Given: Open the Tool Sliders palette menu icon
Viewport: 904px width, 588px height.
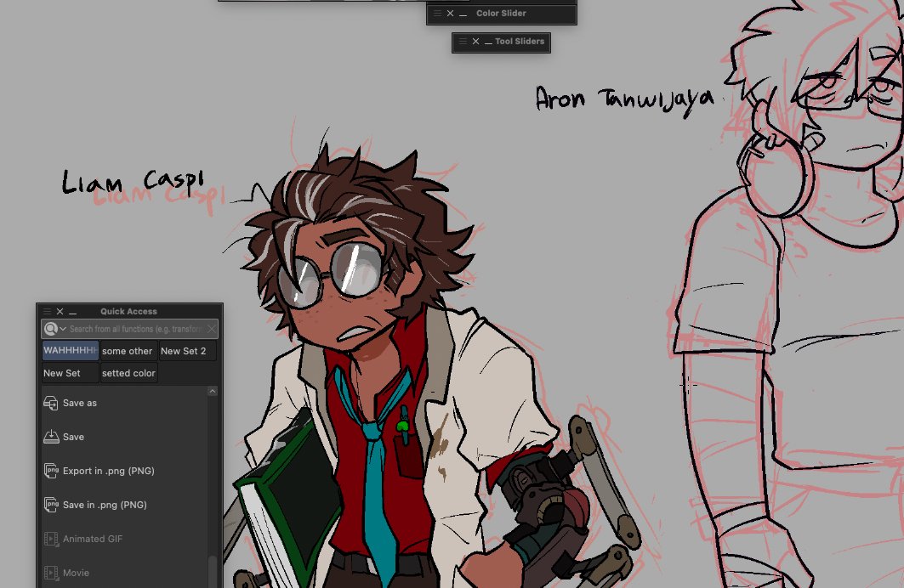Looking at the screenshot, I should point(463,42).
